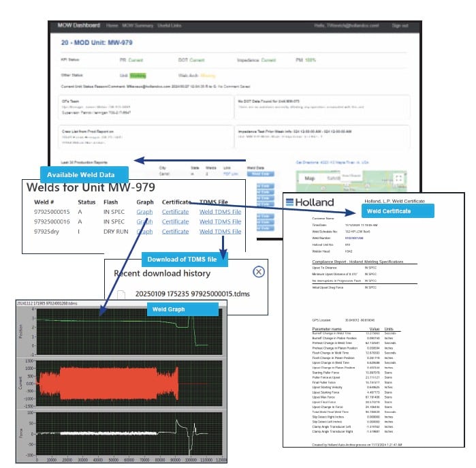Open Certificate for weld 97925000016
This screenshot has height=468, width=476.
point(175,221)
